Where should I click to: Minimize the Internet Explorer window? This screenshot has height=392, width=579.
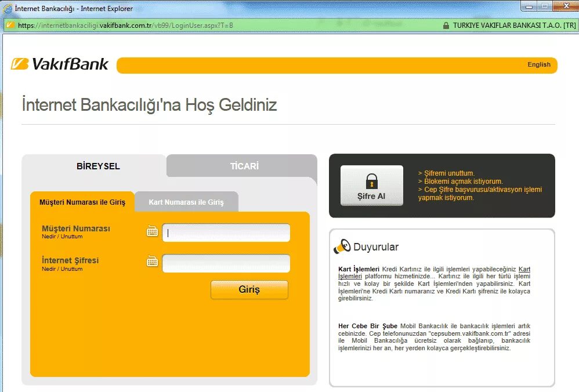pyautogui.click(x=529, y=6)
